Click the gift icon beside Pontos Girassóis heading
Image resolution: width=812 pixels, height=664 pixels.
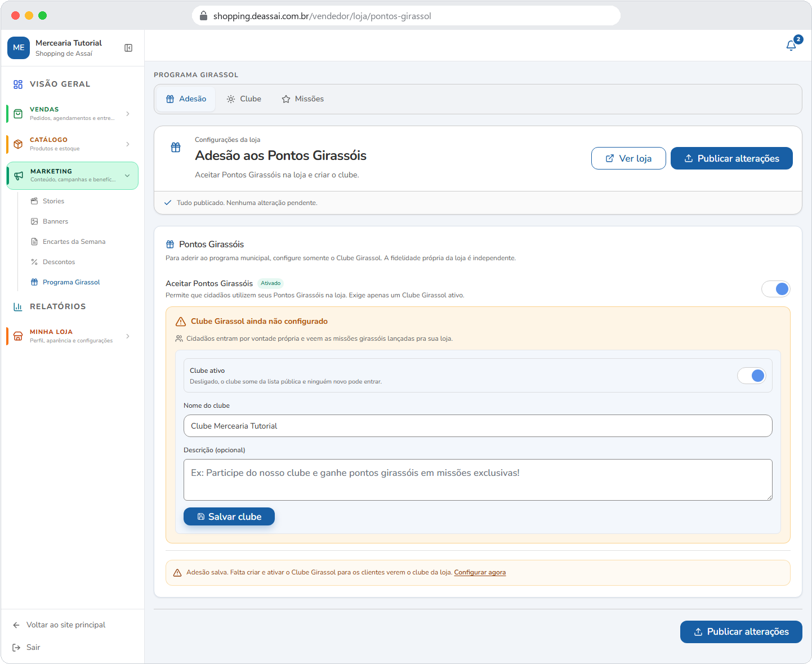170,244
